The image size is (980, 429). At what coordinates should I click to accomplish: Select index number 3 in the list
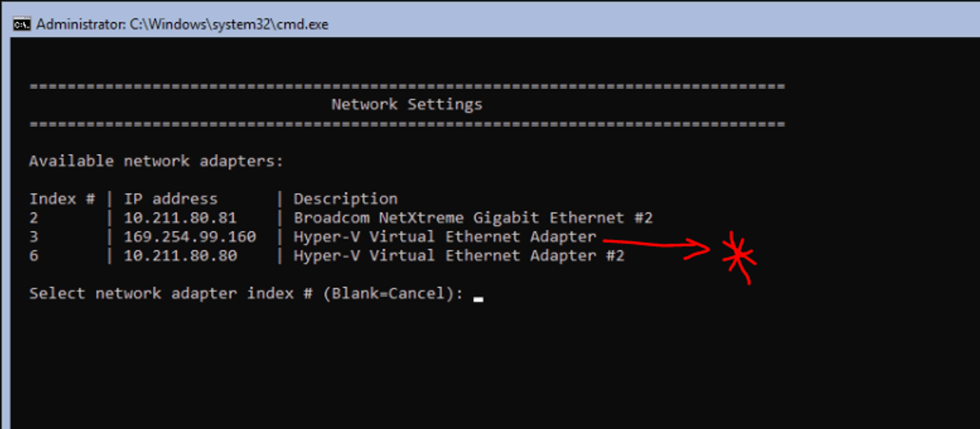click(34, 237)
